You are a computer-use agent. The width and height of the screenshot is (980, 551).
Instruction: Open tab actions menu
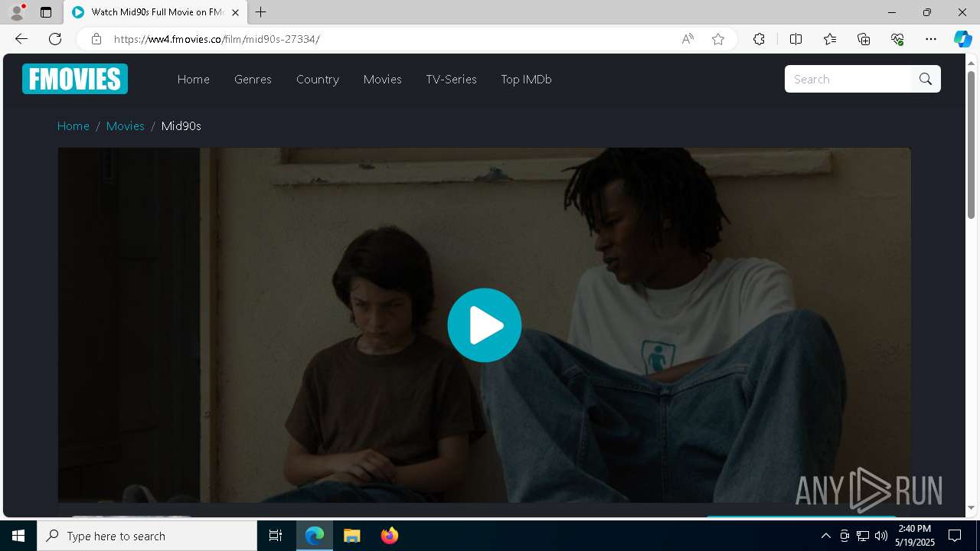click(x=46, y=12)
